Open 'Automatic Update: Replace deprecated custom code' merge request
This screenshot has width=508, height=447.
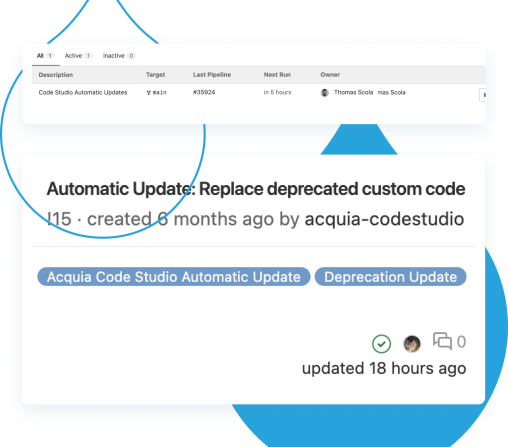256,189
